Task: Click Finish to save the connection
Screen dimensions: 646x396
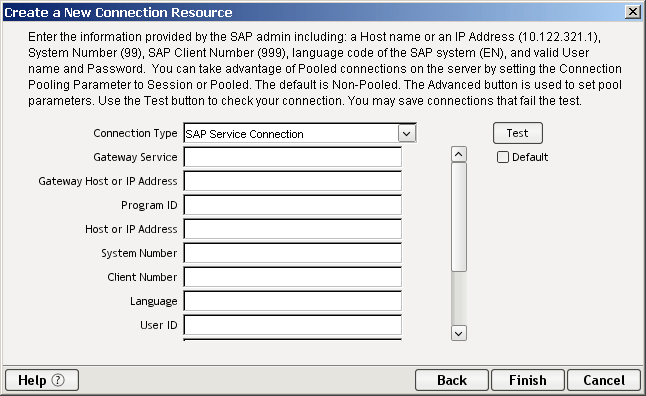Action: coord(528,380)
